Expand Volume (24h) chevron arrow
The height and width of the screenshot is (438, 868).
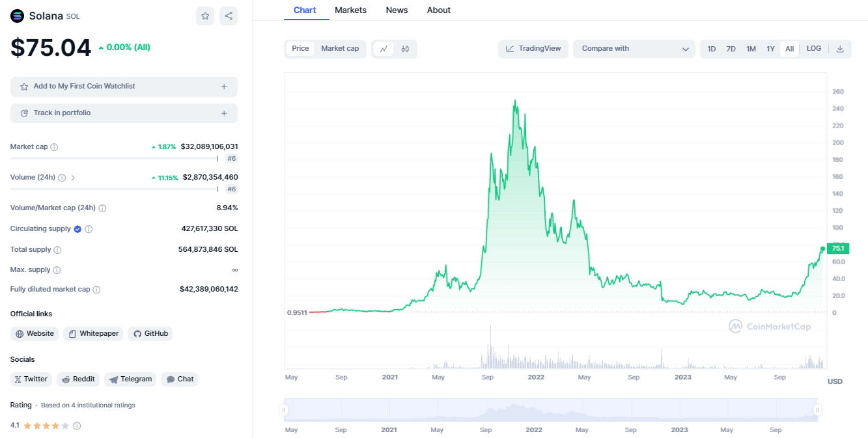point(73,178)
